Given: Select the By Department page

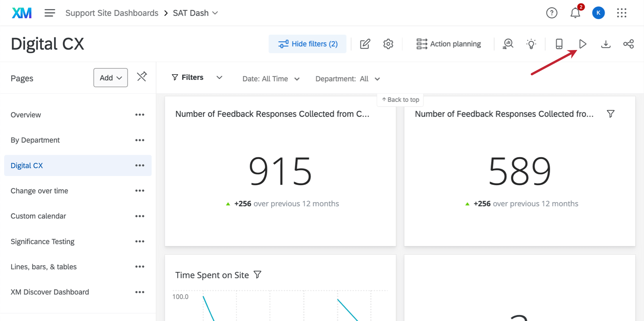Looking at the screenshot, I should 35,140.
